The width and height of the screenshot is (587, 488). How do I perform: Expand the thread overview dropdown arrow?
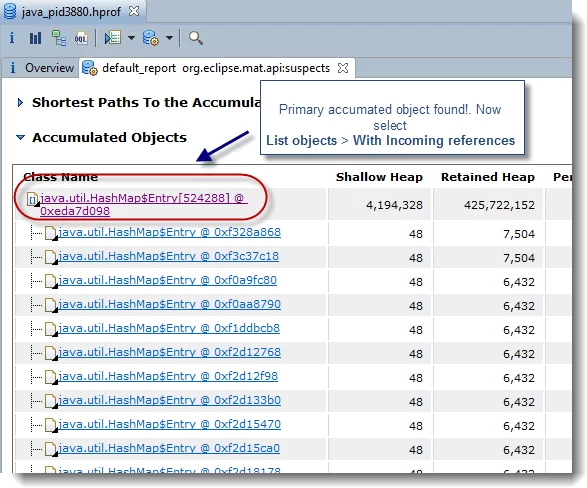(131, 38)
